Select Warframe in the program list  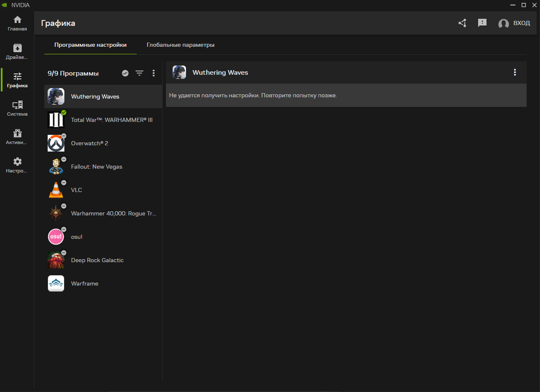pos(103,283)
